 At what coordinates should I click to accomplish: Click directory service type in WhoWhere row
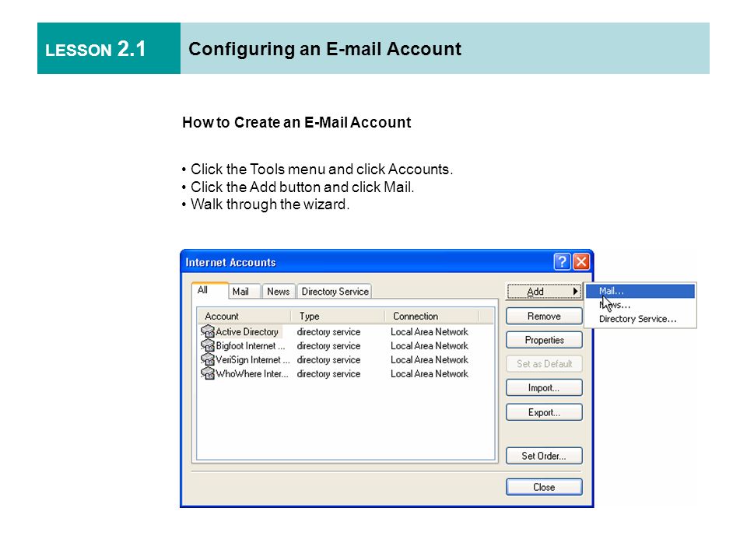coord(328,374)
